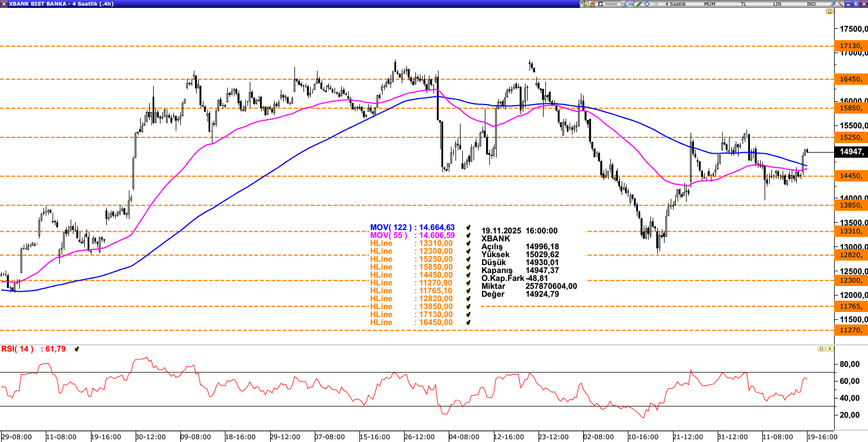Open the LIN scale type selector
This screenshot has width=868, height=442.
(778, 4)
